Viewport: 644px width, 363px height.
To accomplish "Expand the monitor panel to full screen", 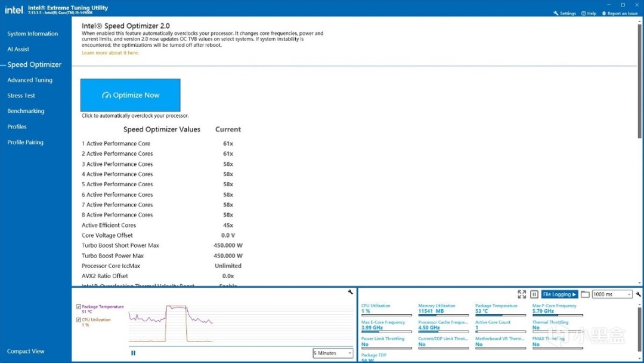I will [522, 294].
